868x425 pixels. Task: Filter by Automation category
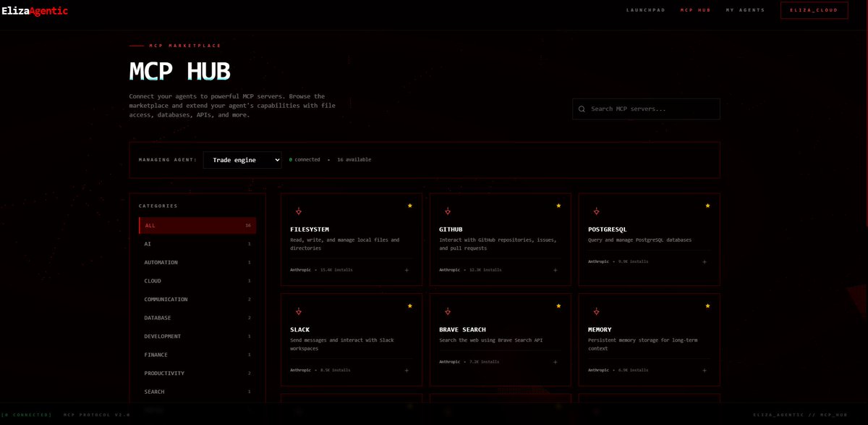point(197,262)
